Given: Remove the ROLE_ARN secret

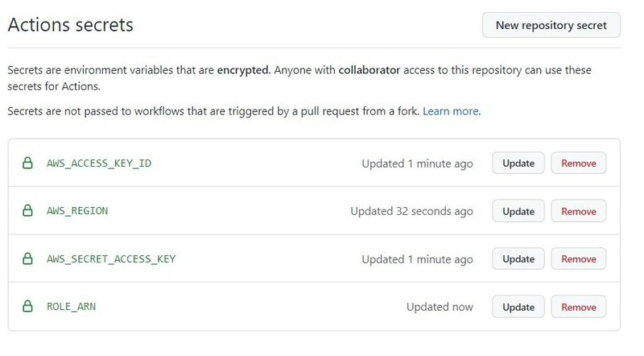Looking at the screenshot, I should click(579, 307).
